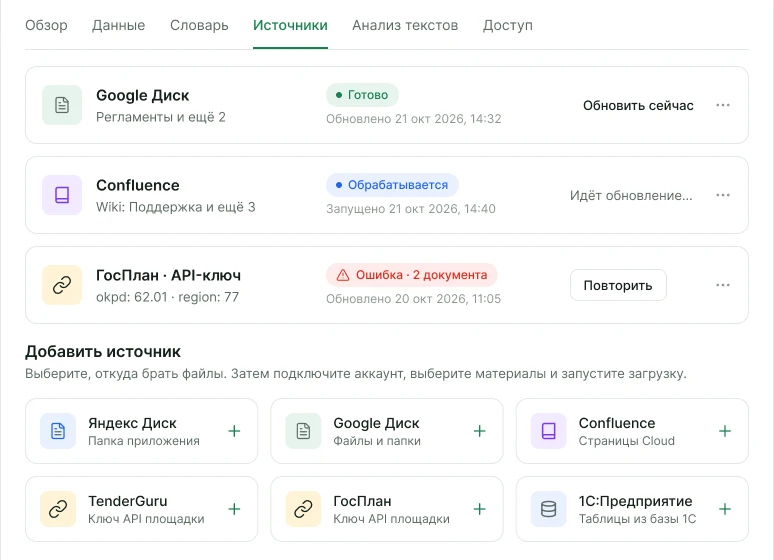Click Обновлено 20 окт 2026, 11:05 timestamp

pos(413,299)
